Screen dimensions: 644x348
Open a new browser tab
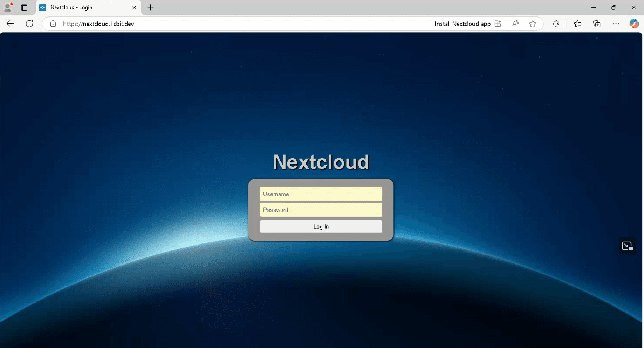coord(151,7)
